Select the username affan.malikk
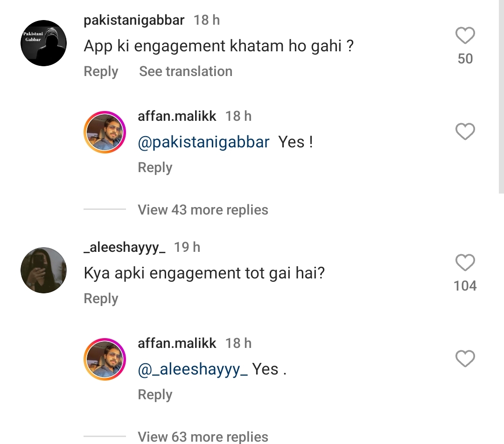This screenshot has width=504, height=444. [176, 116]
